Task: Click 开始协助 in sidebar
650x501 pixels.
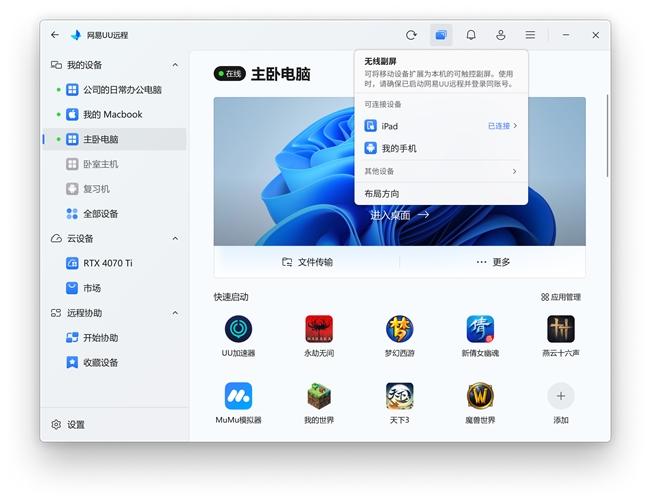Action: pyautogui.click(x=114, y=338)
